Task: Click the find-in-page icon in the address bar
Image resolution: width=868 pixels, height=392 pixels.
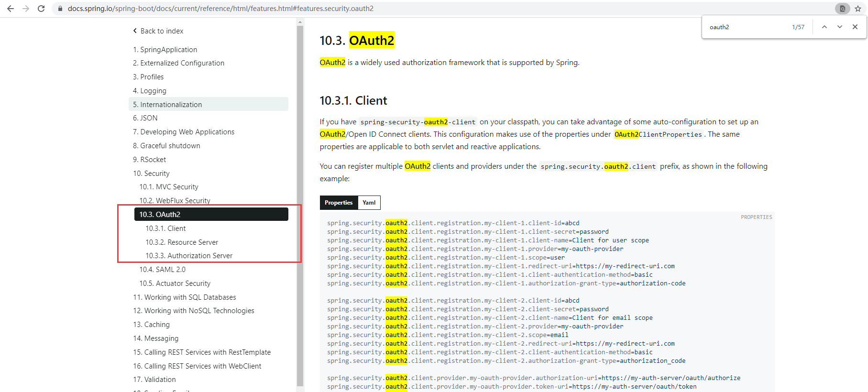Action: point(843,9)
